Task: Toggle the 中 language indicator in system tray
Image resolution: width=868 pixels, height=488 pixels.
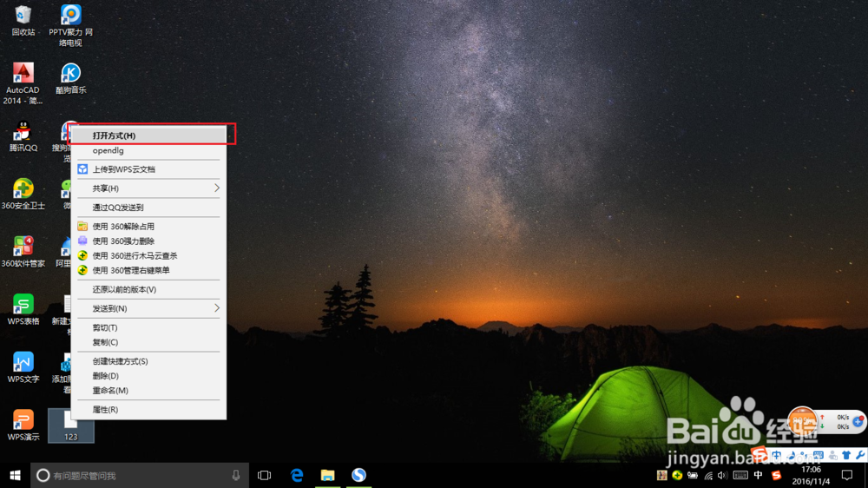Action: [759, 475]
